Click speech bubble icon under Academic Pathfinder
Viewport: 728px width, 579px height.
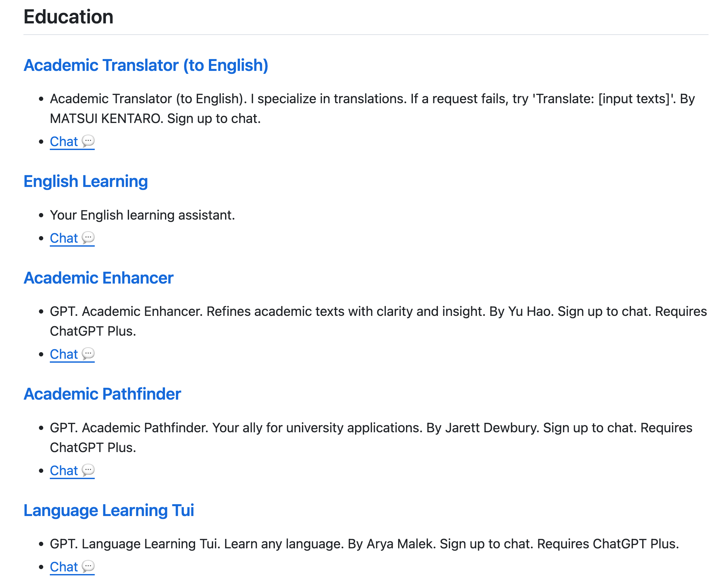coord(88,470)
